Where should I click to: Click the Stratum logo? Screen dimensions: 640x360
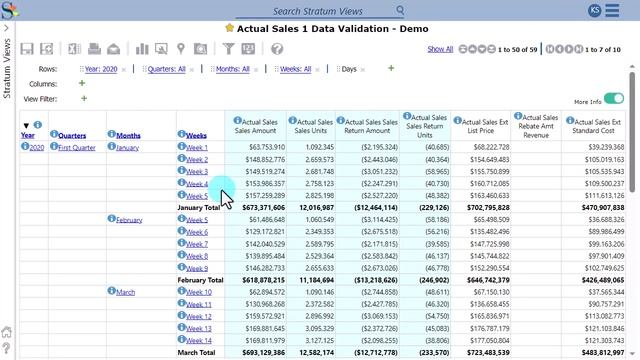coord(9,10)
